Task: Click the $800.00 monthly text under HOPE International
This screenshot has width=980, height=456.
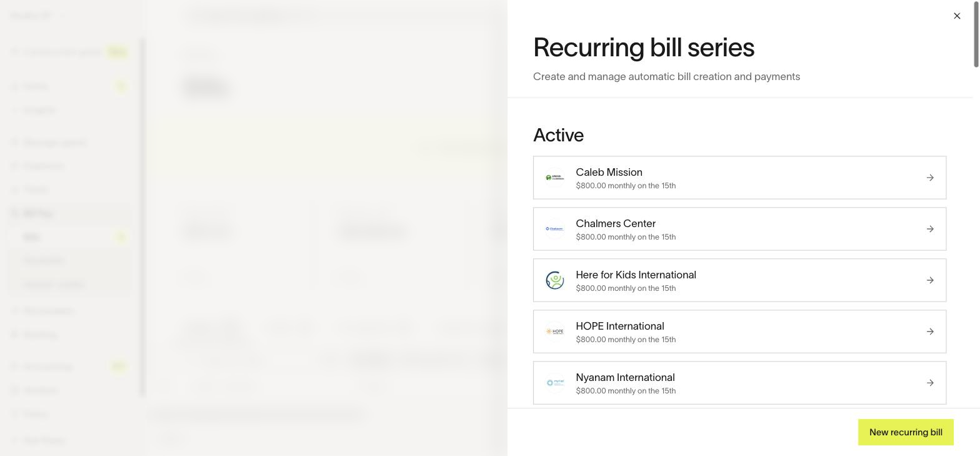Action: tap(626, 340)
